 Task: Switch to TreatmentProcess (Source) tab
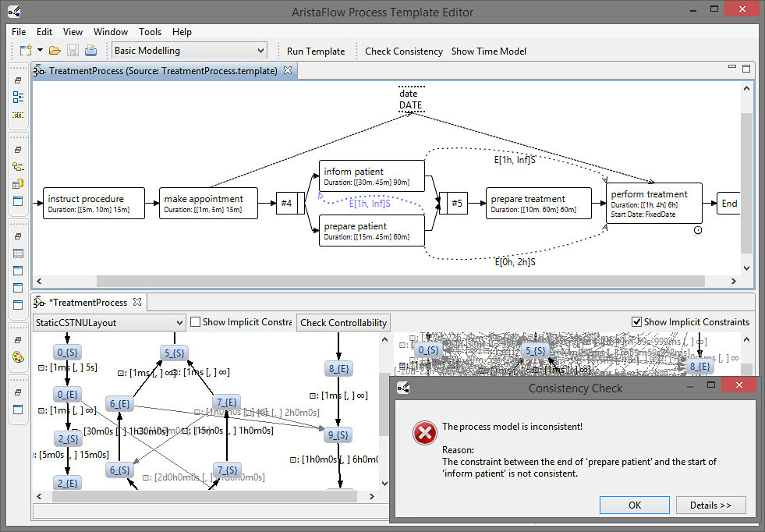pyautogui.click(x=163, y=71)
